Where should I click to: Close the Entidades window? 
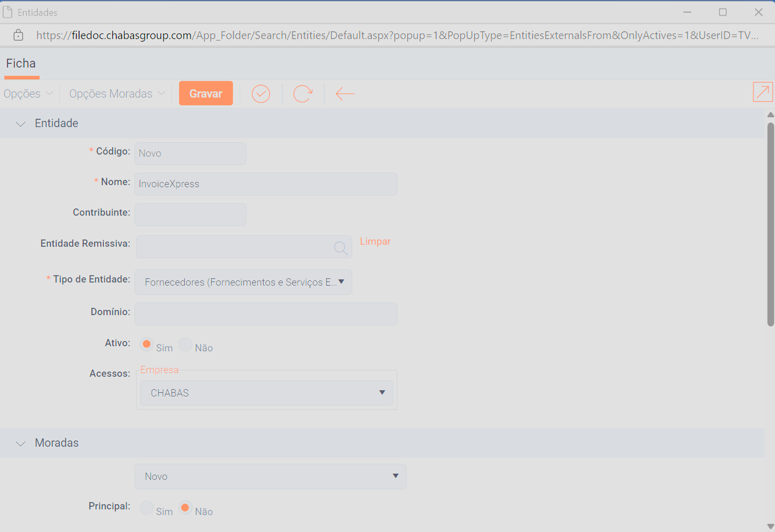[x=759, y=12]
